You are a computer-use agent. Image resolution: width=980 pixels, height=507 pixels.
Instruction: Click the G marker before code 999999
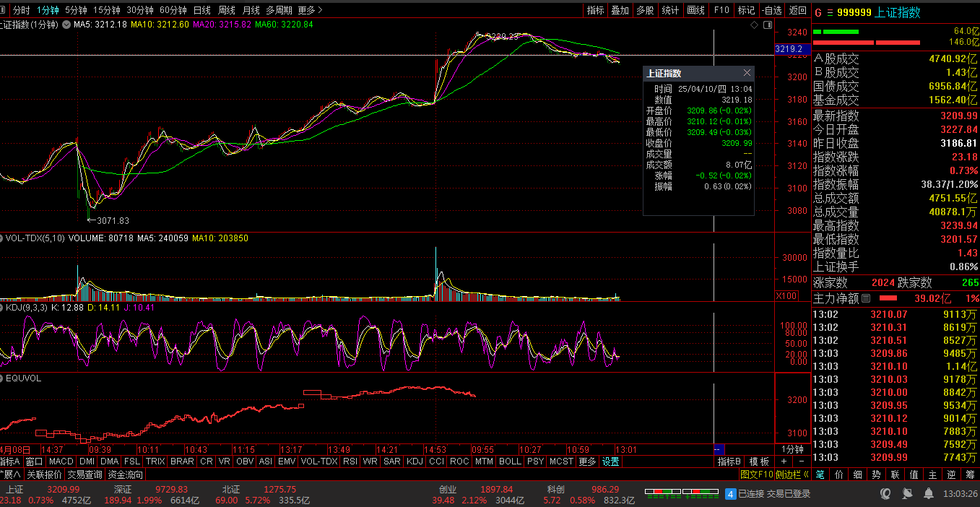[x=818, y=12]
